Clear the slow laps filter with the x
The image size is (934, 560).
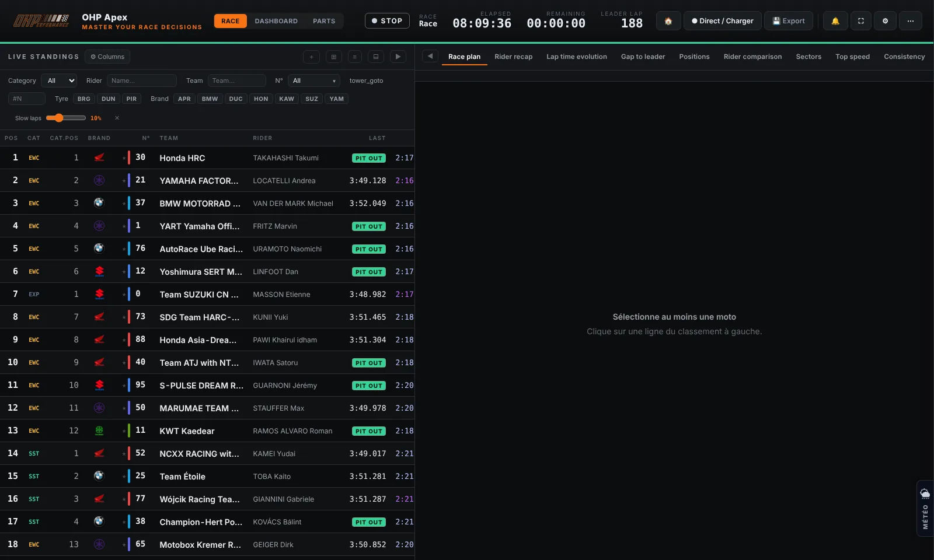point(117,118)
